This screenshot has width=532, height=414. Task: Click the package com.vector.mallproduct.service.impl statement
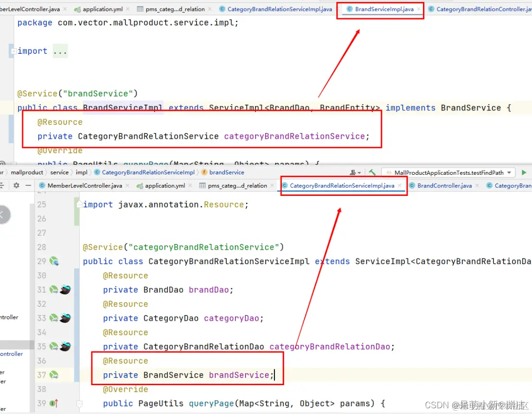[128, 23]
